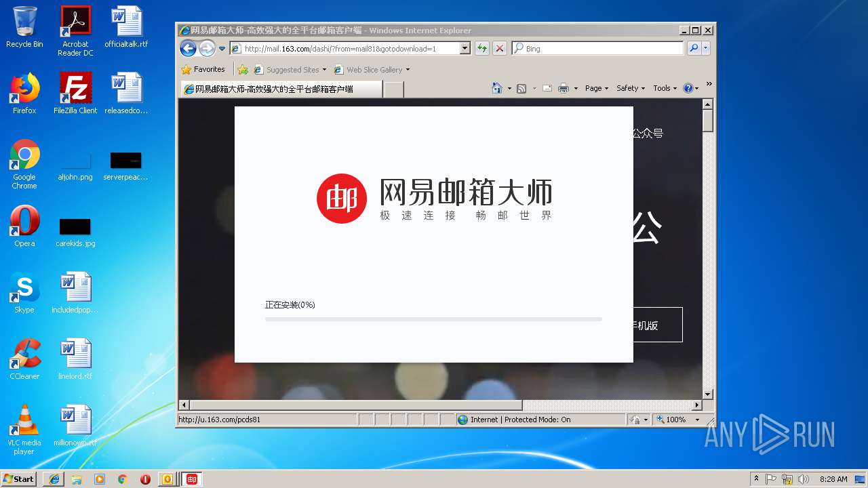Open the Recycle Bin desktop icon
This screenshot has width=868, height=488.
[24, 27]
